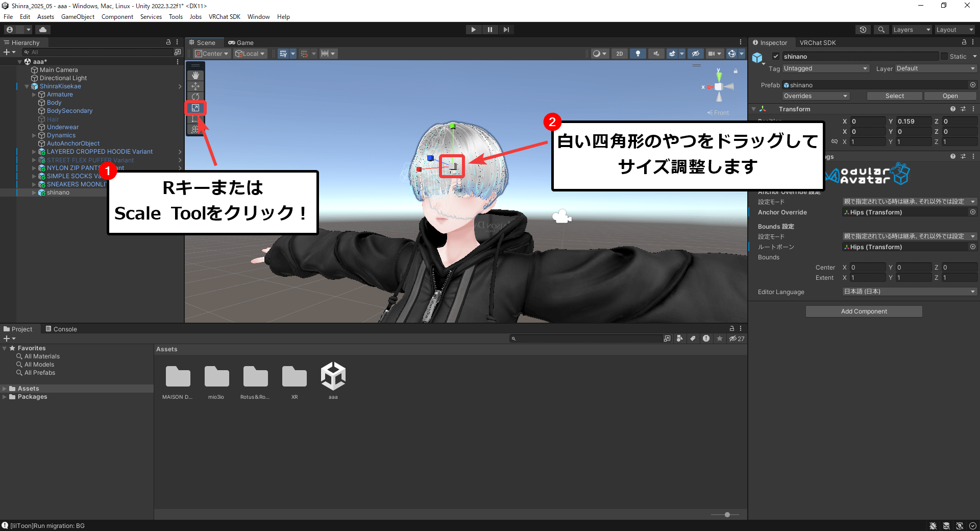Open the File menu
Viewport: 980px width, 531px height.
click(8, 17)
